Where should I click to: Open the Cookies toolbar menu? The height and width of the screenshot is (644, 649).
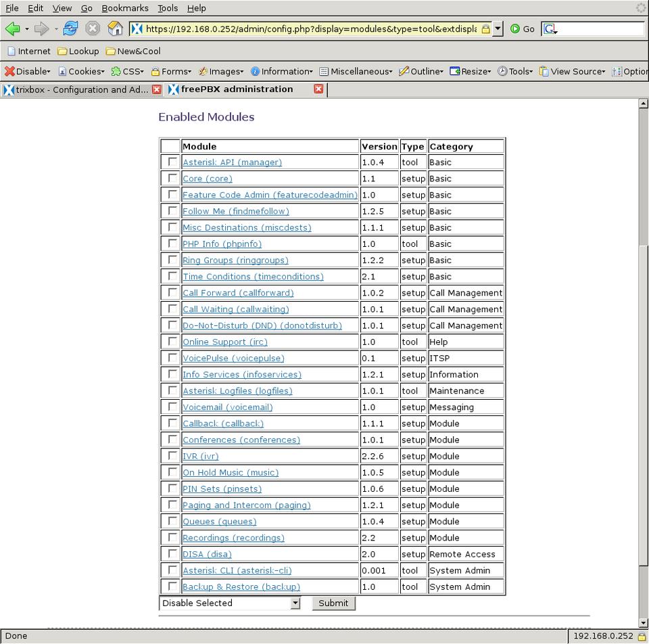[81, 71]
